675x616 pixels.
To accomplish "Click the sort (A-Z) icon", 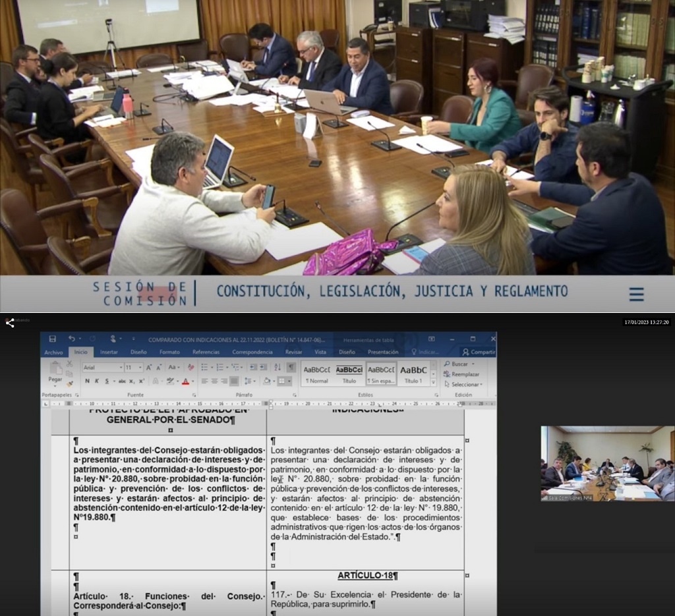I will pos(278,367).
